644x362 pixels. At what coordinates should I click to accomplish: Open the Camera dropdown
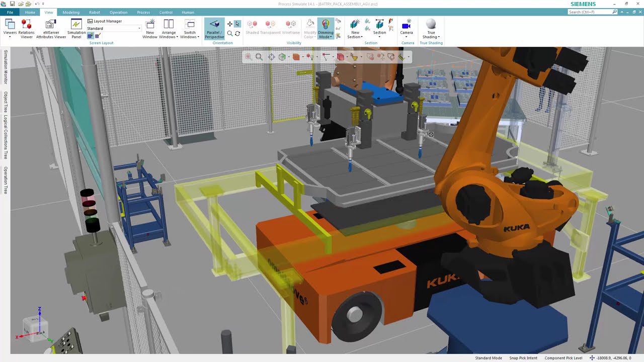point(407,29)
